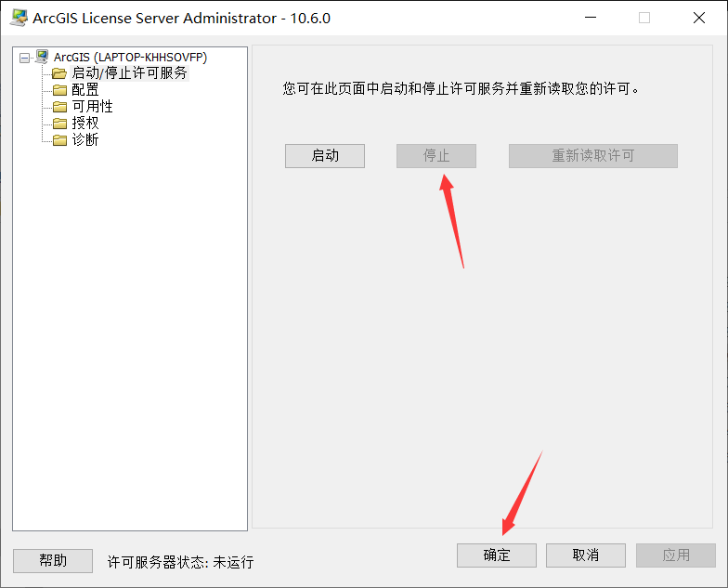
Task: Click the 启动 button to start service
Action: [325, 156]
